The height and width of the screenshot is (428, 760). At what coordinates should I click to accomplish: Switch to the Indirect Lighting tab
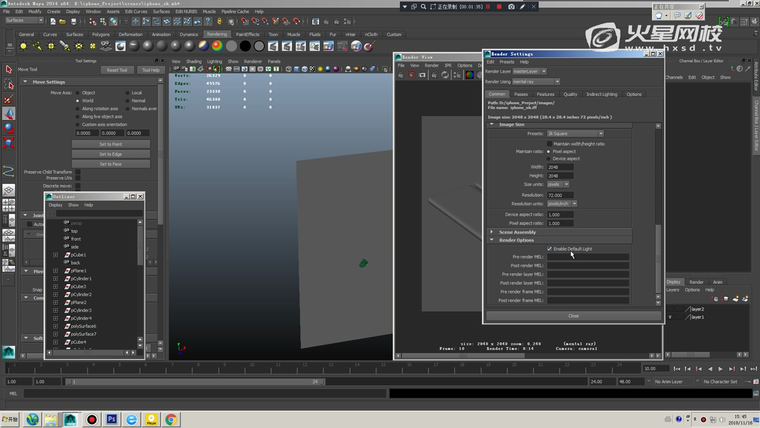[x=601, y=94]
